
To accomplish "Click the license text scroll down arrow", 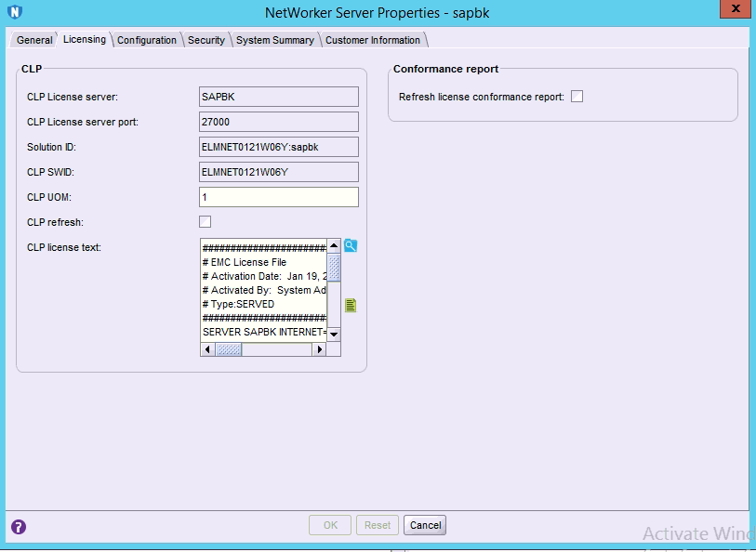I will pyautogui.click(x=334, y=335).
